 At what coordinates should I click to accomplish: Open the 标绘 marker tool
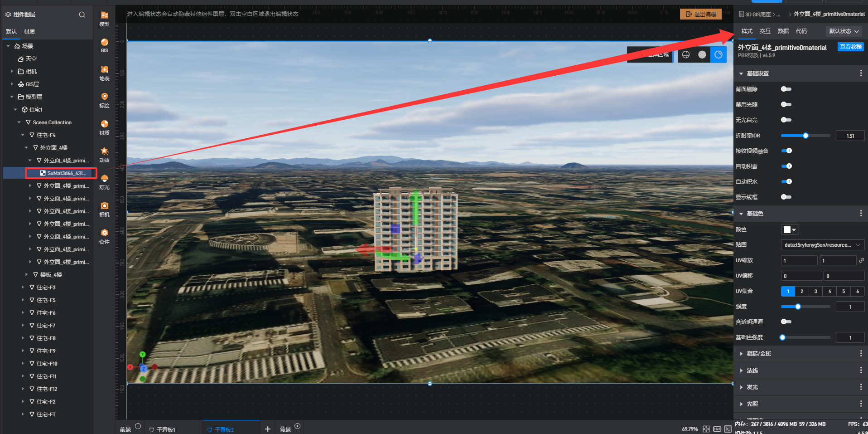point(104,100)
